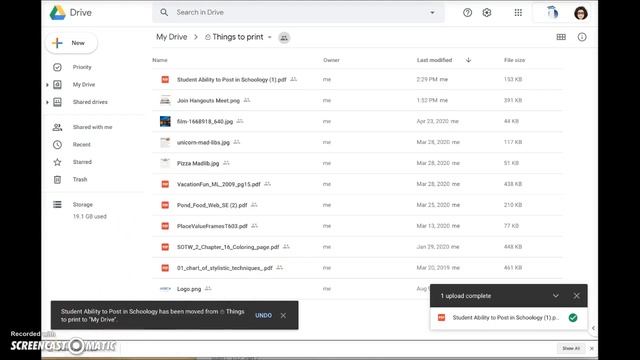Screen dimensions: 640x360
Task: Open the search options dropdown arrow
Action: (x=432, y=13)
